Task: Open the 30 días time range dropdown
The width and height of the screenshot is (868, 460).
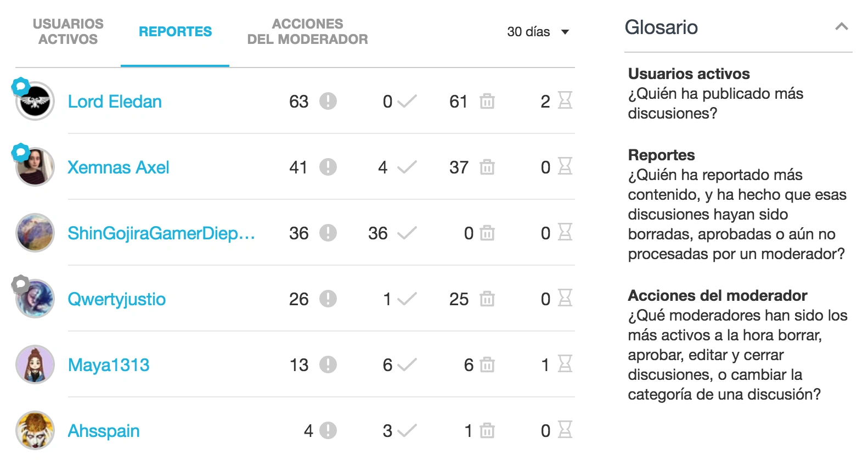Action: tap(538, 32)
